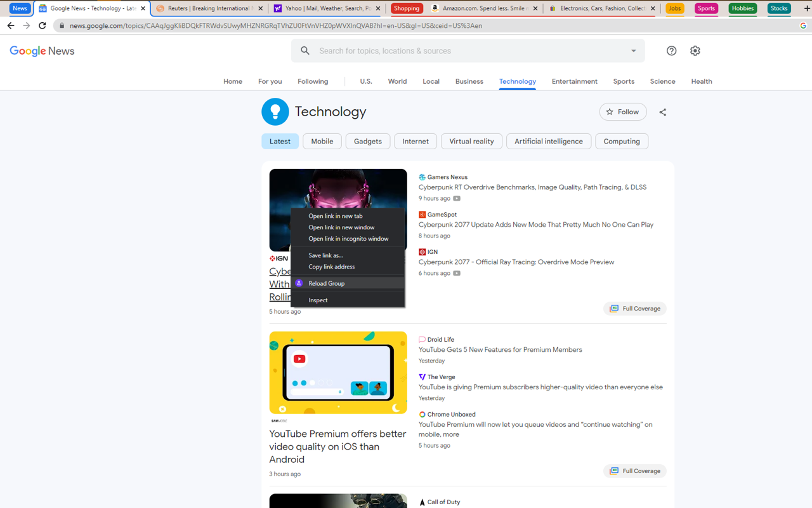
Task: Click the site security padlock in the address bar
Action: point(61,26)
